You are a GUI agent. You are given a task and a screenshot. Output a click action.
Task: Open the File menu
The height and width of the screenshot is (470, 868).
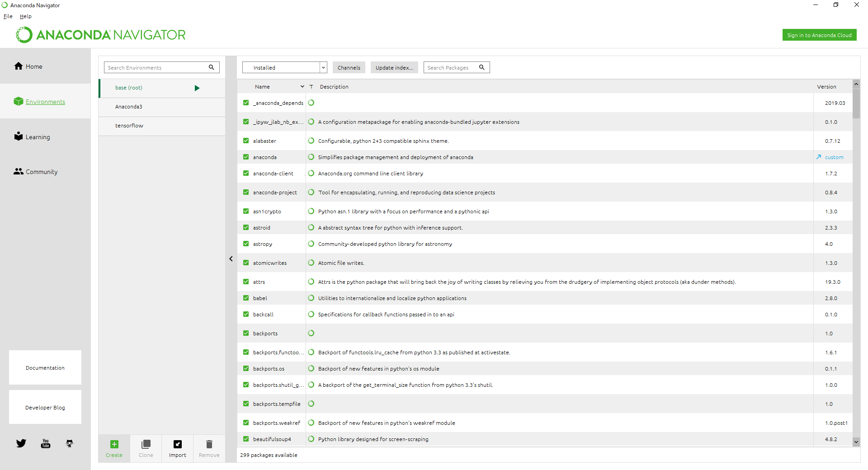[x=8, y=16]
